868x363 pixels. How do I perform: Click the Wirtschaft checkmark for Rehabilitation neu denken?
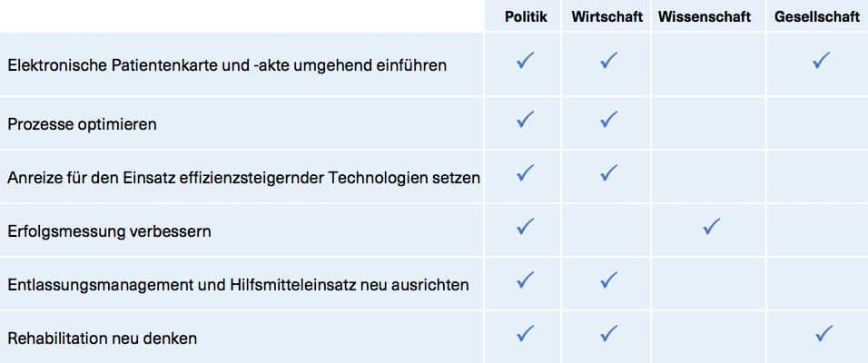608,334
